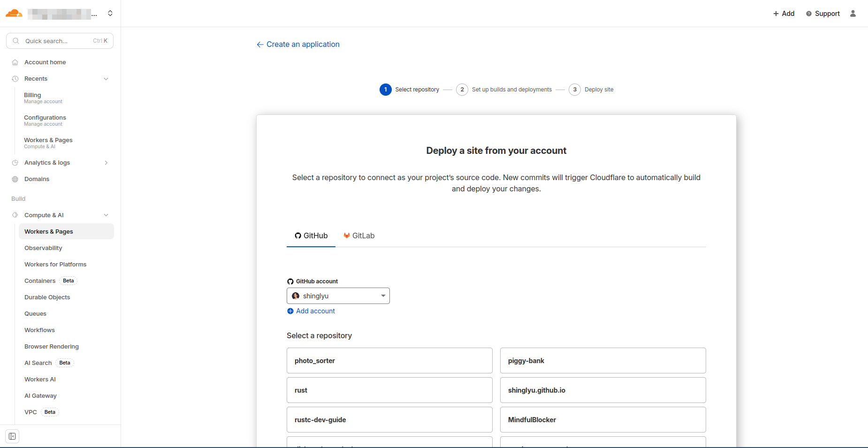The width and height of the screenshot is (868, 448).
Task: Click the Analytics & logs icon
Action: click(15, 162)
